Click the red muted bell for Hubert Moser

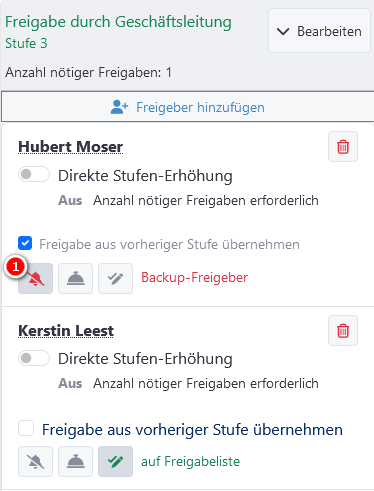[x=35, y=278]
